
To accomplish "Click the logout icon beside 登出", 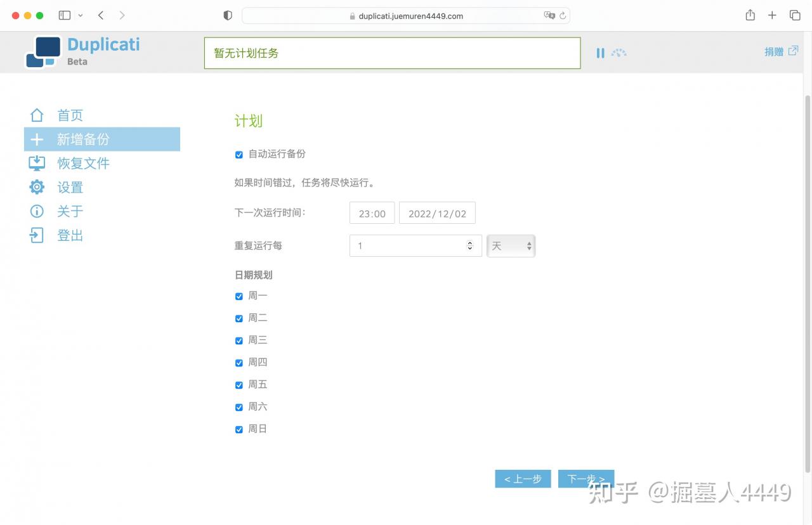I will click(37, 235).
